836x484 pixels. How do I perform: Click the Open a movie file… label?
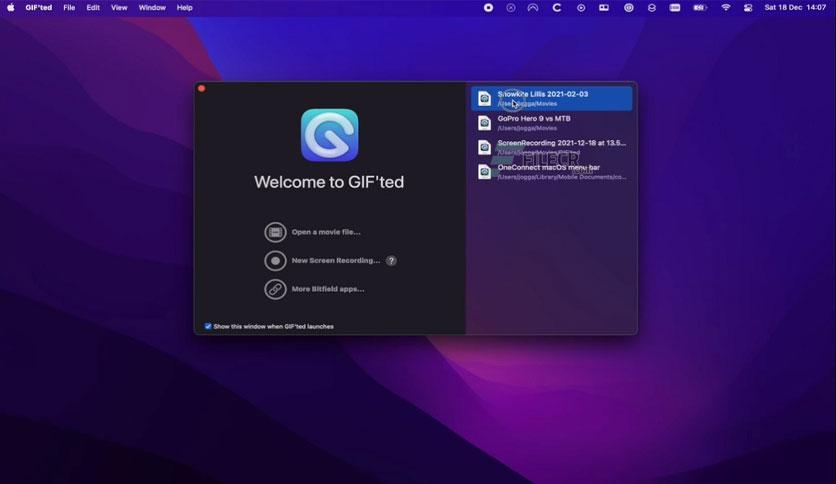coord(326,232)
